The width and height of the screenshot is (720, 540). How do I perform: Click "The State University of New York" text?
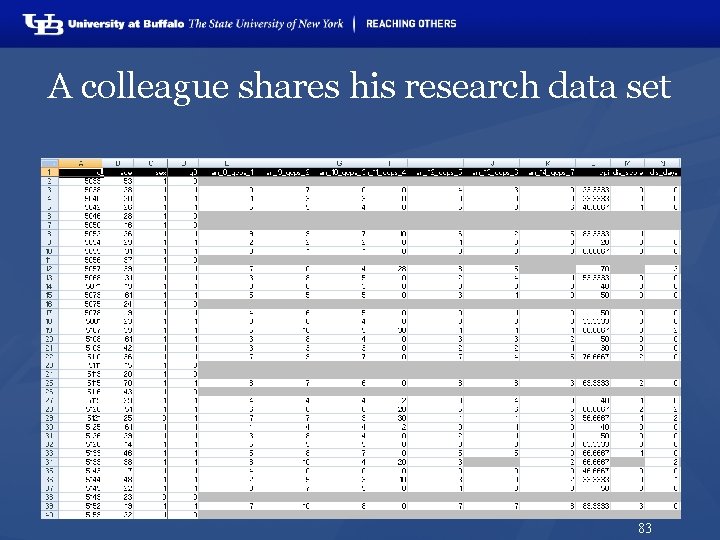265,24
